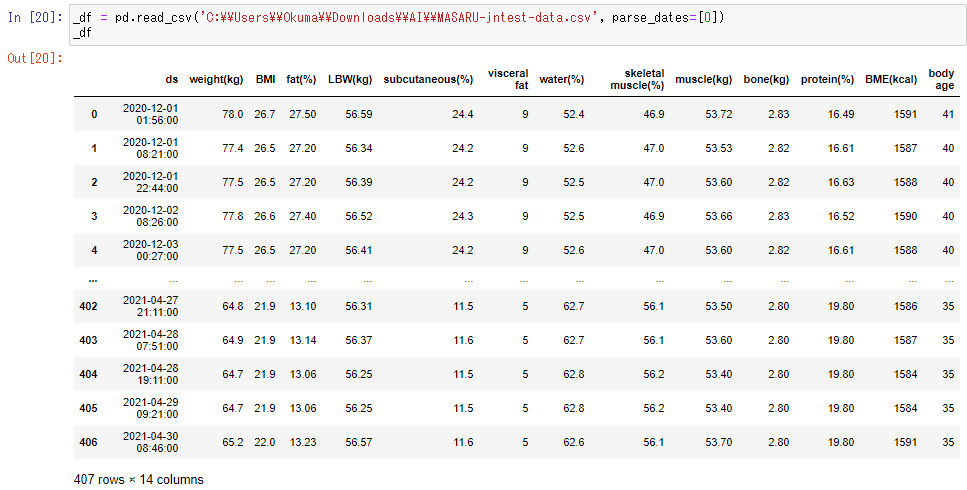Select the 'LBW(kg)' column header
Image resolution: width=967 pixels, height=490 pixels.
point(350,80)
